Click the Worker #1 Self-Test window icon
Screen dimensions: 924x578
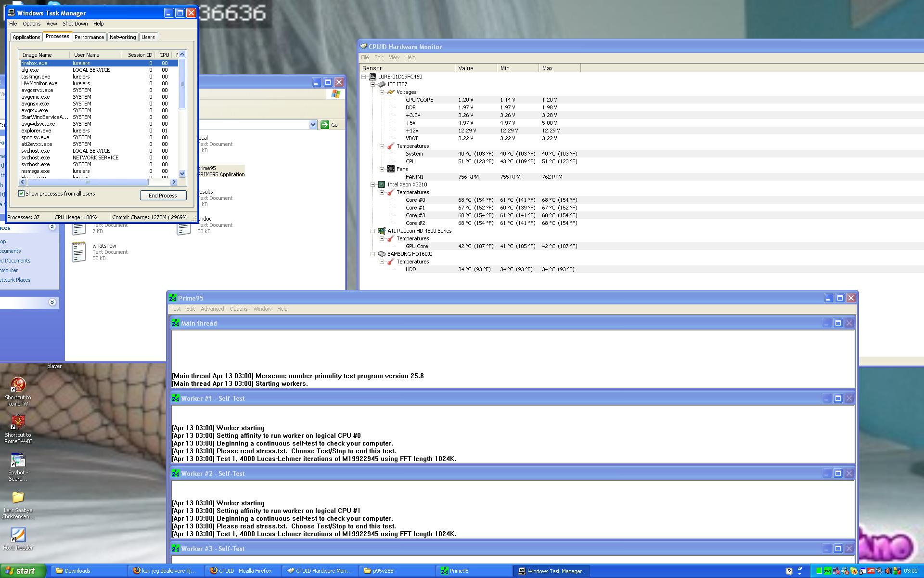coord(176,398)
